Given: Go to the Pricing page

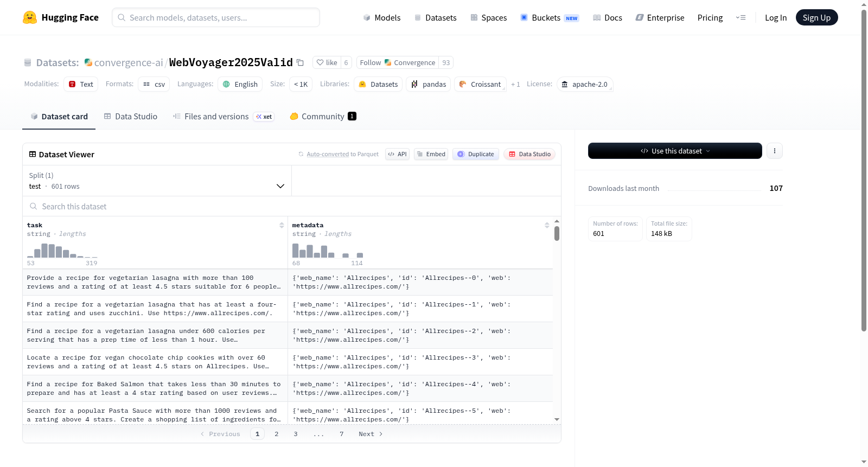Looking at the screenshot, I should point(710,17).
